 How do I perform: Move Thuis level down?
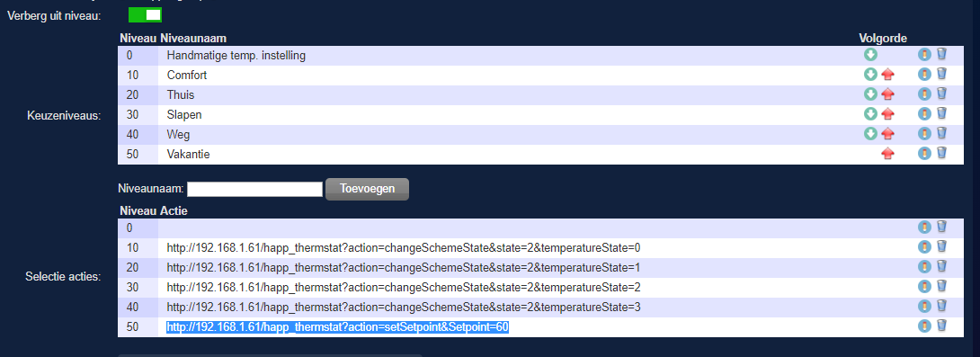(870, 94)
